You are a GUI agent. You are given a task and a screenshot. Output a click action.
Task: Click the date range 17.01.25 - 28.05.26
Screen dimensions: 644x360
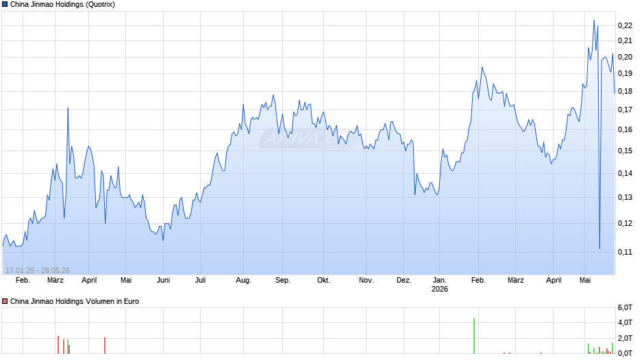38,270
